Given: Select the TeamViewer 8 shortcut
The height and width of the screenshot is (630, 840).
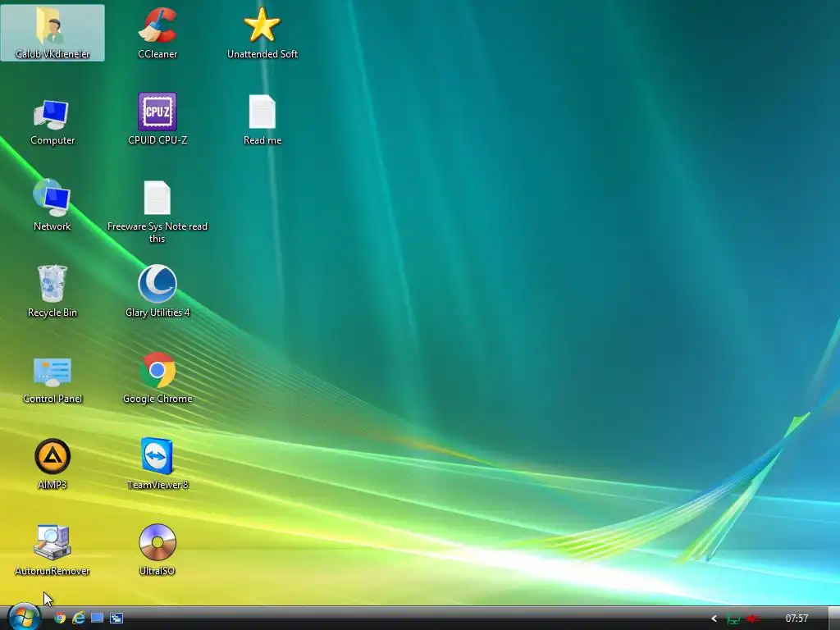Looking at the screenshot, I should coord(157,464).
